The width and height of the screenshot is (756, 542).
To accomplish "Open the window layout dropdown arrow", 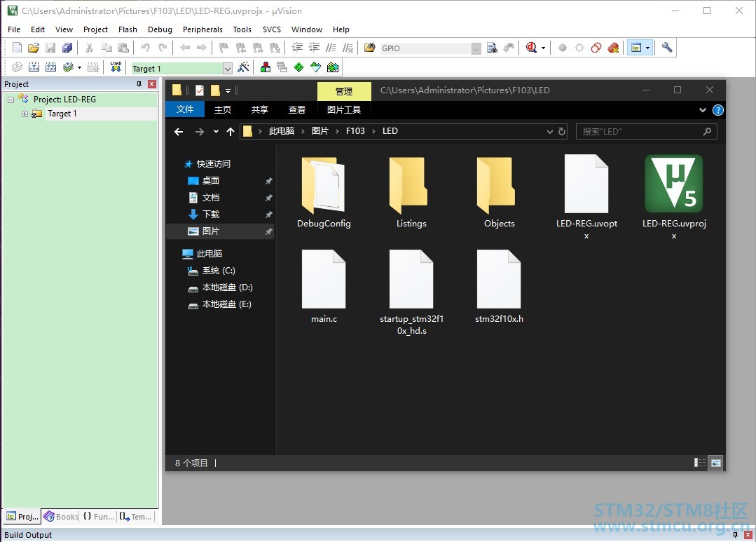I will (647, 48).
